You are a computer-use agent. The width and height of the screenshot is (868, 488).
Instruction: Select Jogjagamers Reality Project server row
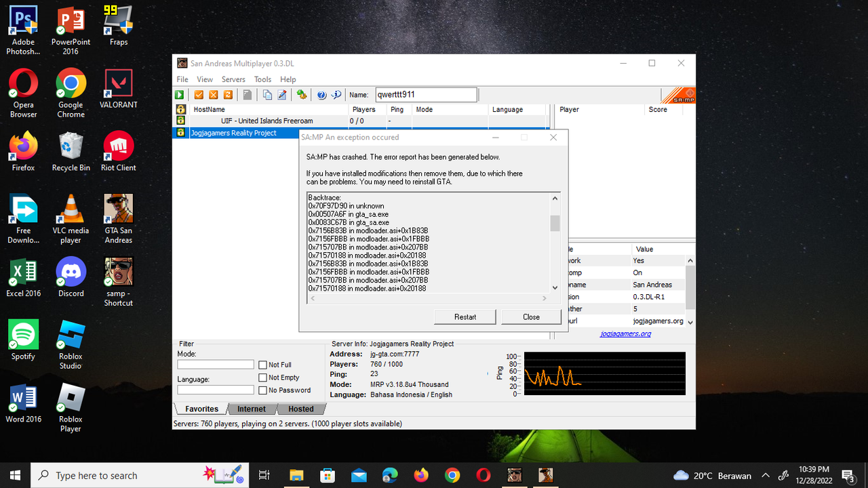pyautogui.click(x=237, y=133)
